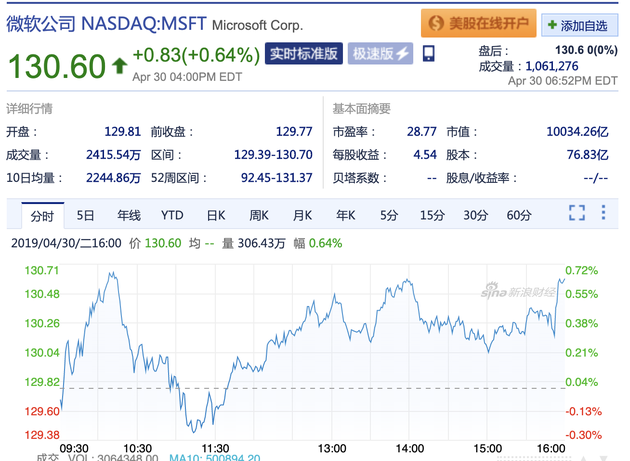Click the 微软公司 NASDAQ:MSFT title
The width and height of the screenshot is (630, 461).
(x=106, y=24)
